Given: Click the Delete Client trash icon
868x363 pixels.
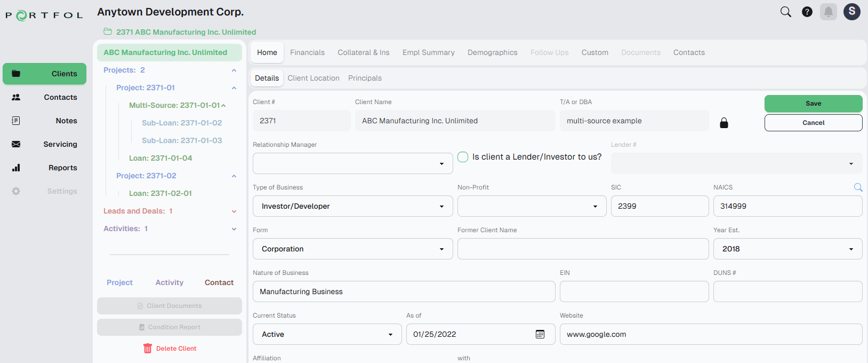Looking at the screenshot, I should (x=148, y=349).
